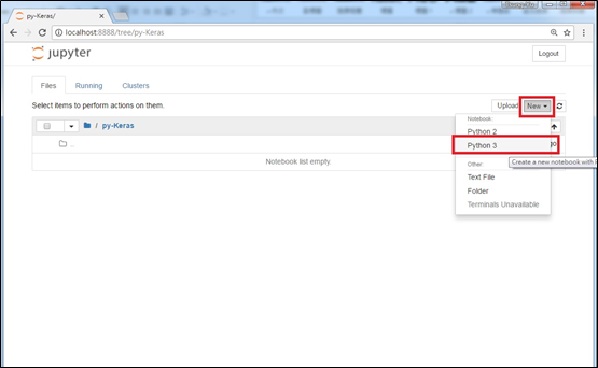Click the up-arrow sort icon

tap(555, 127)
